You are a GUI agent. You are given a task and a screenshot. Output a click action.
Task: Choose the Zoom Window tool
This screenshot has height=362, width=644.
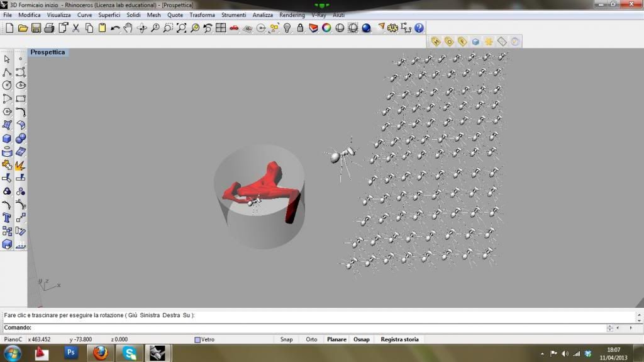(168, 28)
